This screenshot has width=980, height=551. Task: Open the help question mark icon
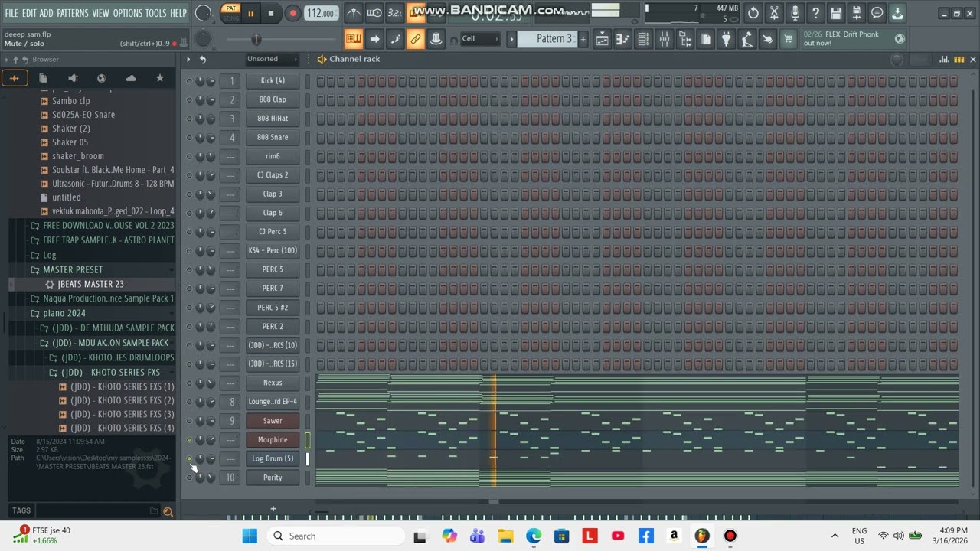click(x=815, y=13)
